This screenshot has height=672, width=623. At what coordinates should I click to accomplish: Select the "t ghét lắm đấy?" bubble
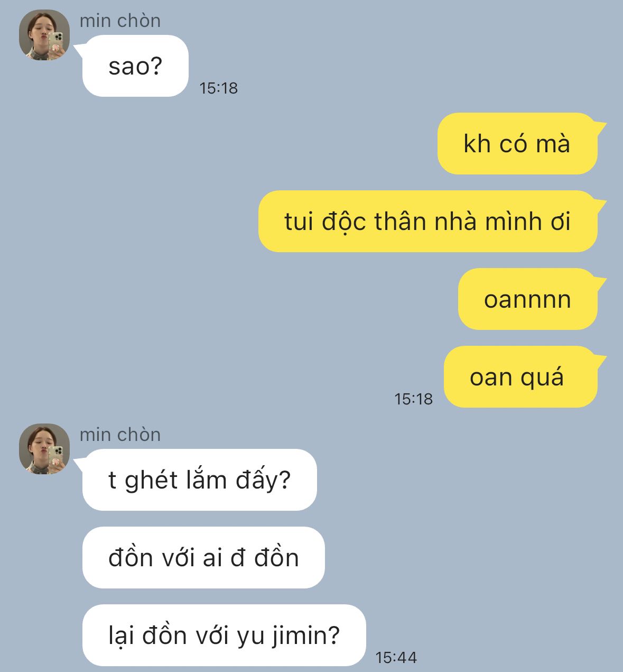coord(200,480)
